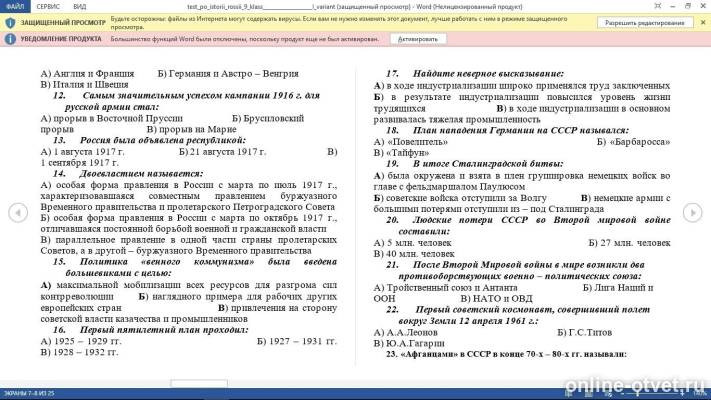Image resolution: width=711 pixels, height=400 pixels.
Task: Switch to Read Mode view icon
Action: point(569,394)
